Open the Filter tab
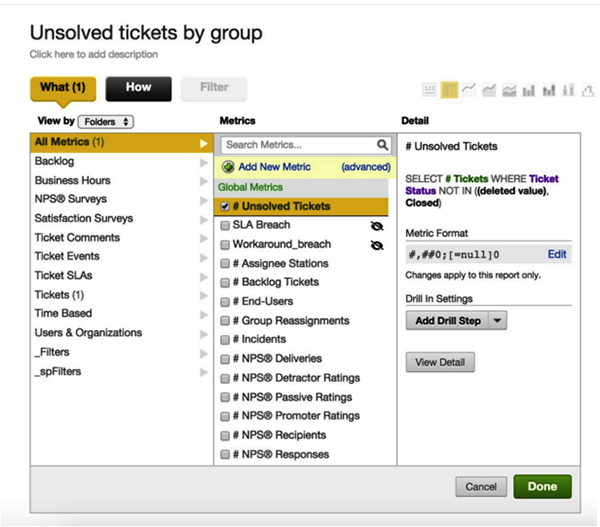The height and width of the screenshot is (527, 600). point(214,88)
